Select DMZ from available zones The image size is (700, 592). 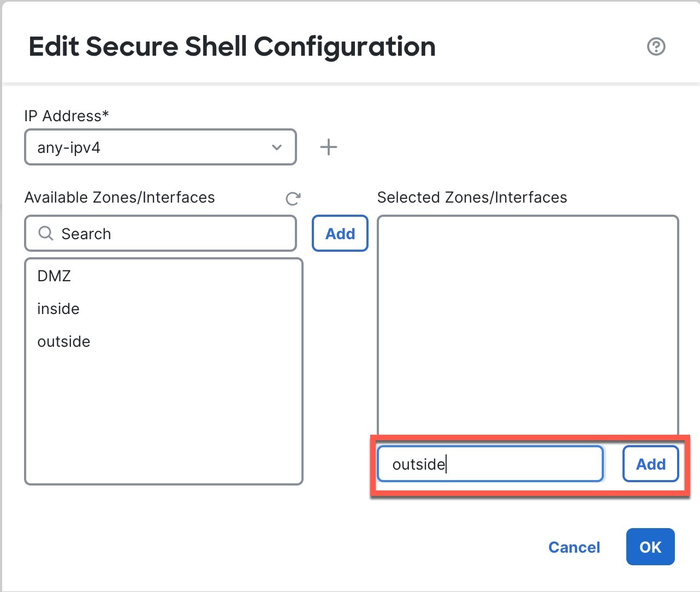54,276
